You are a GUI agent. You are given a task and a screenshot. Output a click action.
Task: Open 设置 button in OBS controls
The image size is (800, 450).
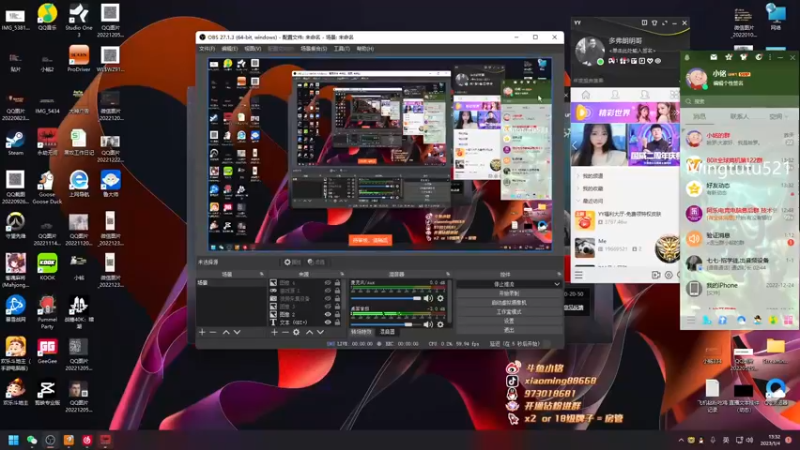[x=509, y=321]
